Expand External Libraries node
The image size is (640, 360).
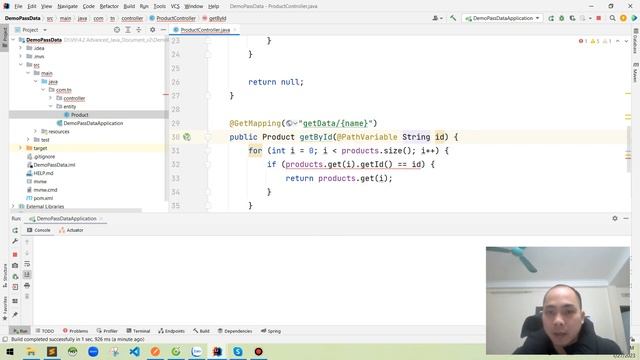[x=13, y=207]
